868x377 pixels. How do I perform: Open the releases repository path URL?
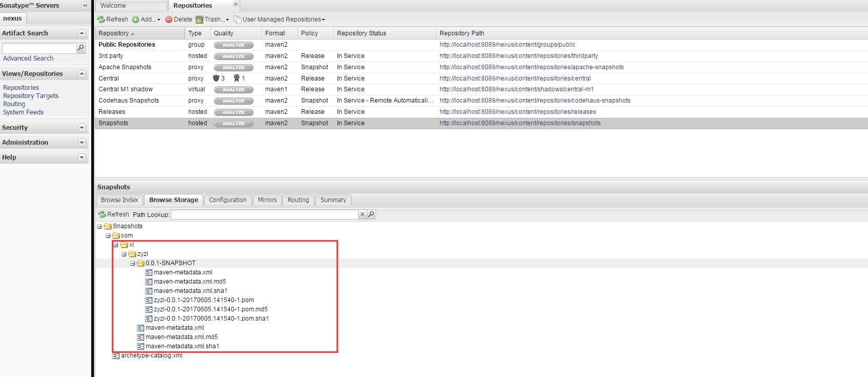tap(518, 112)
